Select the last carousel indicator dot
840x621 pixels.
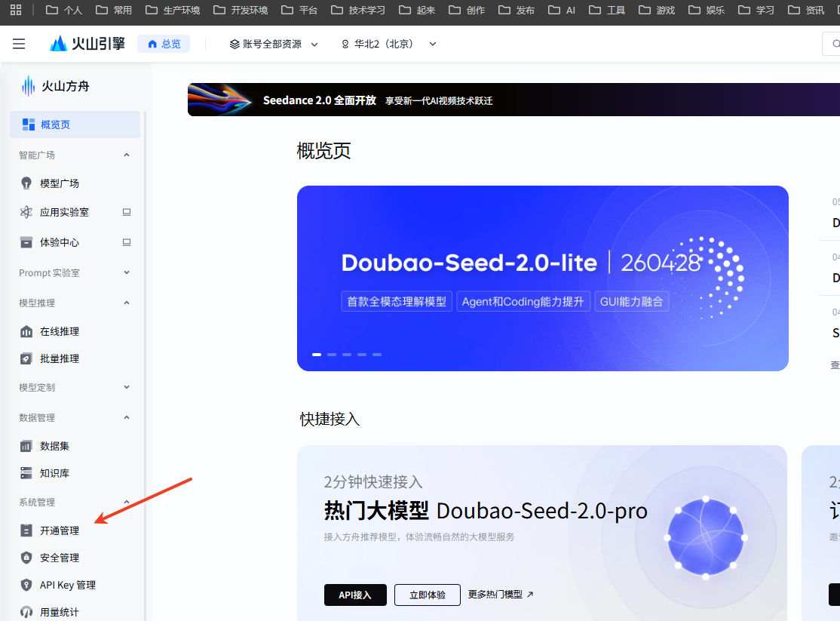377,355
